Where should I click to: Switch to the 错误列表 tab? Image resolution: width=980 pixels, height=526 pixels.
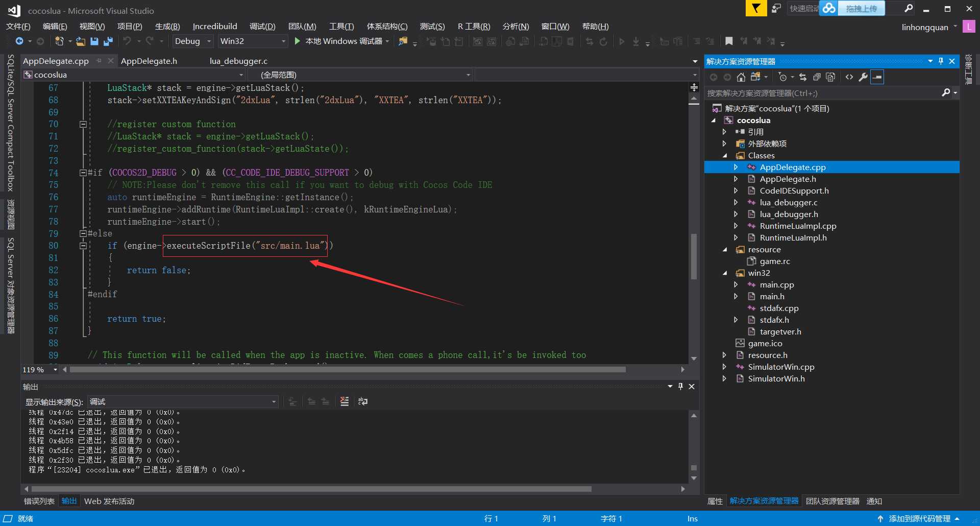coord(39,501)
